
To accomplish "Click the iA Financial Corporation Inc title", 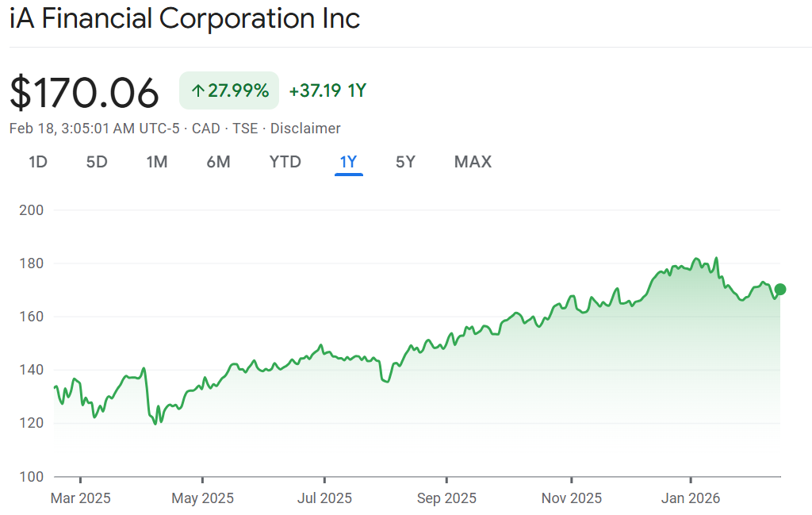I will (185, 19).
